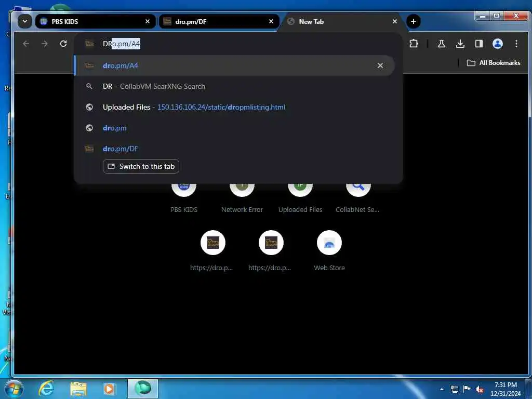Open the Windows Start menu
The image size is (532, 399).
point(14,389)
